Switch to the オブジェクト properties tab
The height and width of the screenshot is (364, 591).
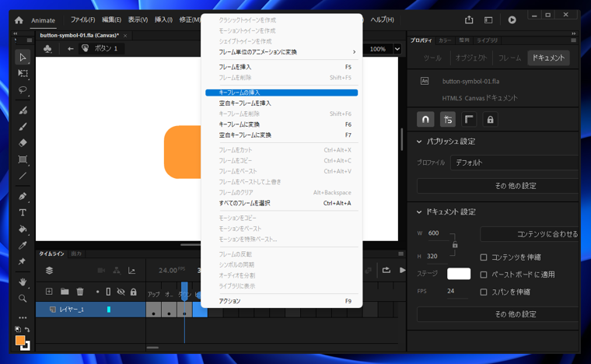pos(471,58)
